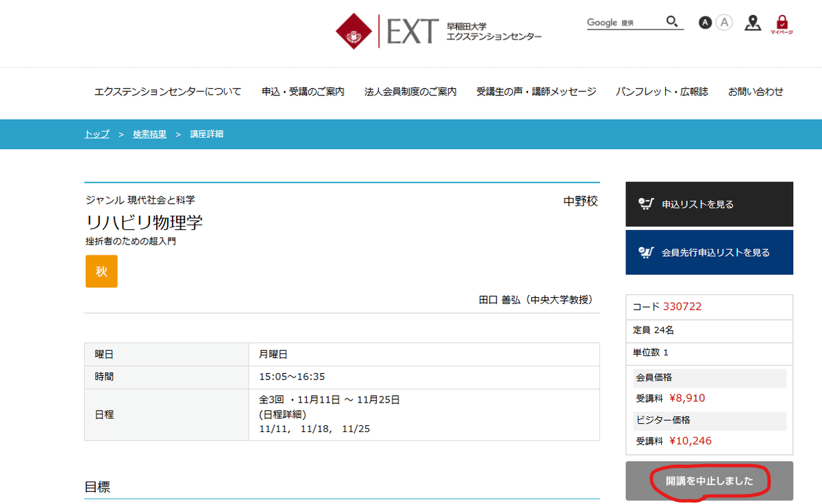Click 単位数 1 text
The width and height of the screenshot is (822, 504).
point(651,353)
